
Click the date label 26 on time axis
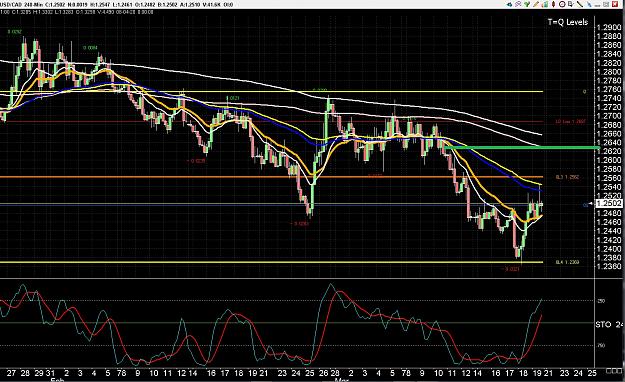(x=324, y=373)
